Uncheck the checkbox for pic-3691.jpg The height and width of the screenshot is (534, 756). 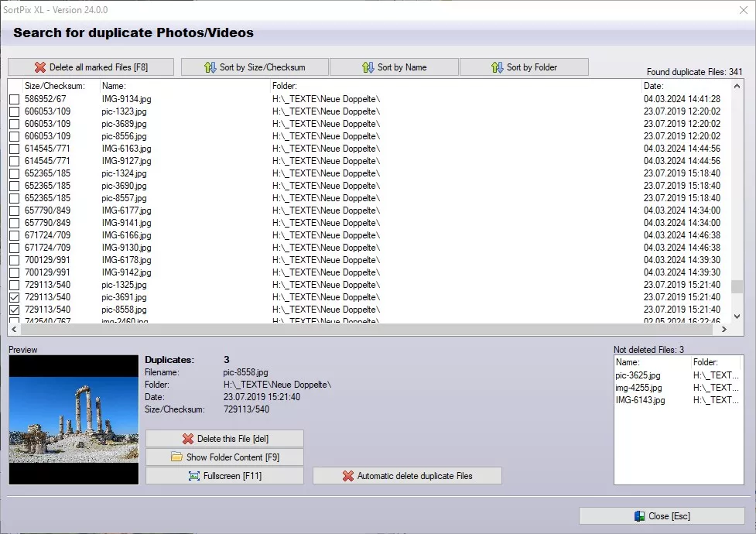pyautogui.click(x=14, y=297)
